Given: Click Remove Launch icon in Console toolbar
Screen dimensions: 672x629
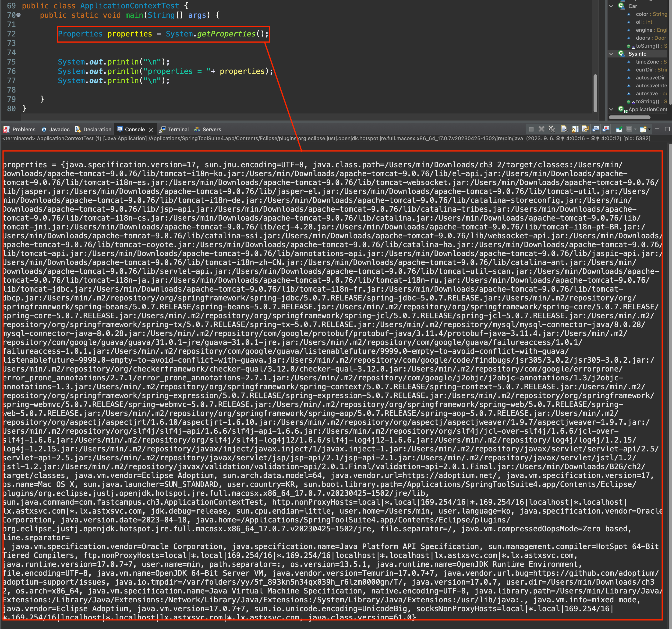Looking at the screenshot, I should pos(541,129).
